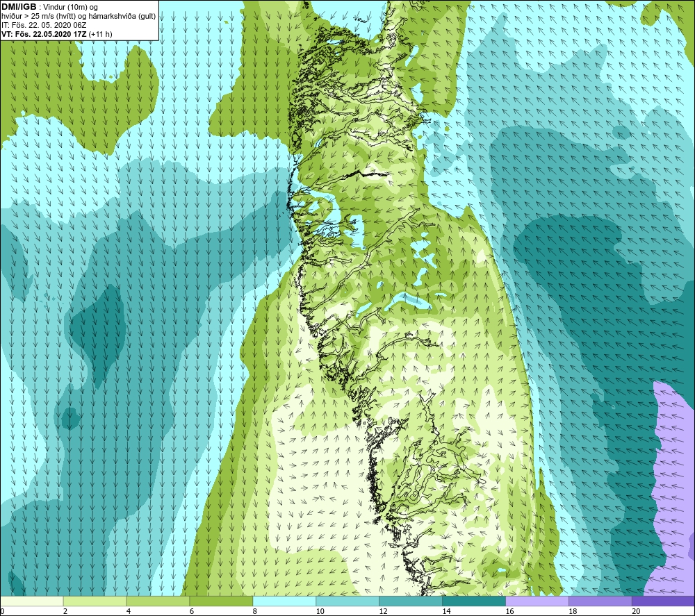The width and height of the screenshot is (695, 616).
Task: Click the 2–4 m/s light green legend swatch
Action: click(95, 601)
